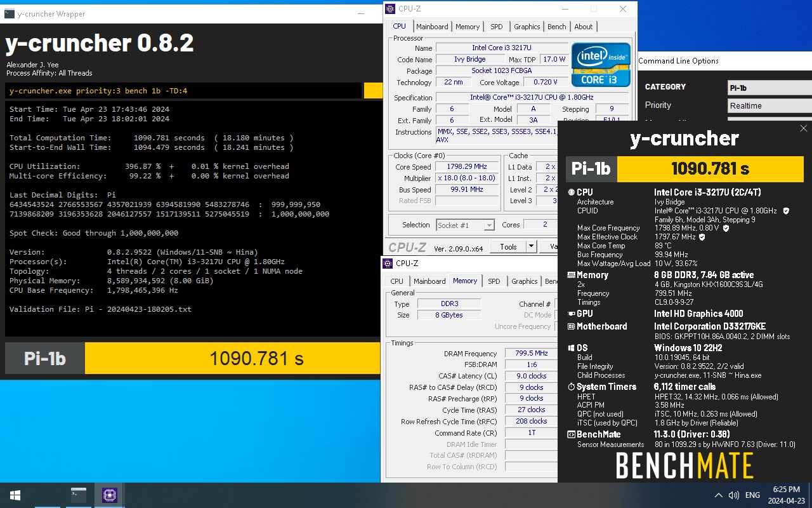The image size is (812, 508).
Task: Click the y-cruncher command line field
Action: click(x=183, y=91)
